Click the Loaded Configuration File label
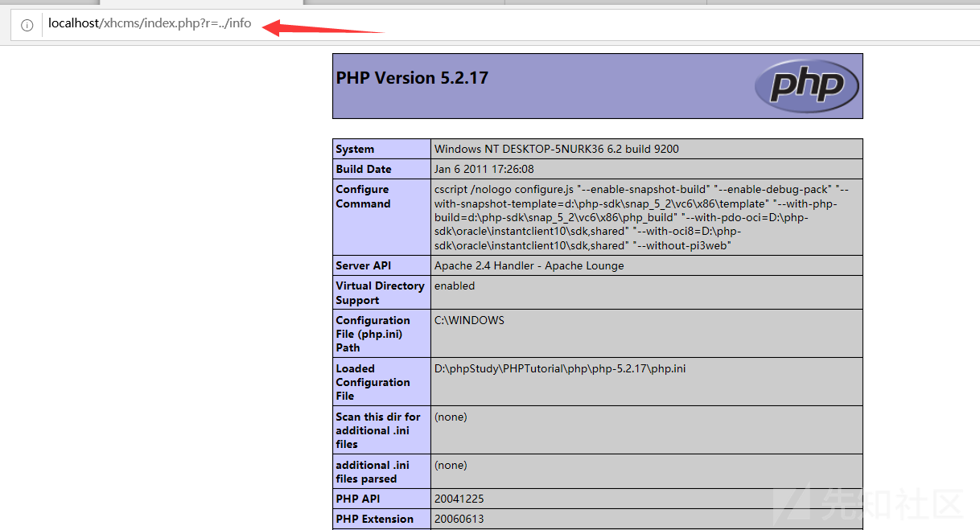The height and width of the screenshot is (530, 980). click(373, 382)
